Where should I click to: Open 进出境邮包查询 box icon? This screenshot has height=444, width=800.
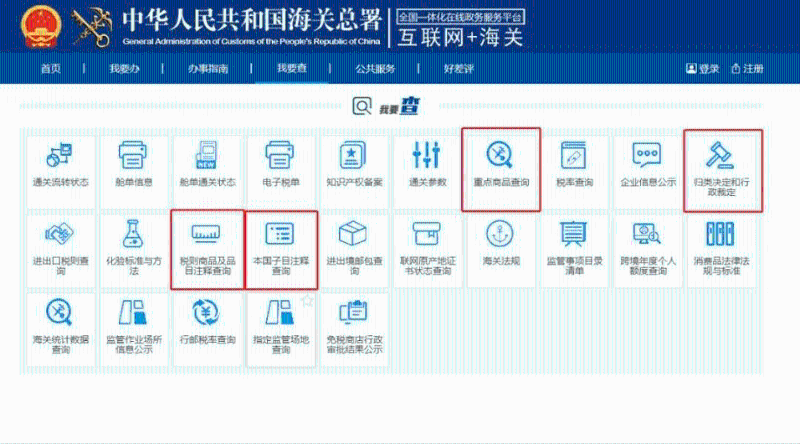point(353,234)
